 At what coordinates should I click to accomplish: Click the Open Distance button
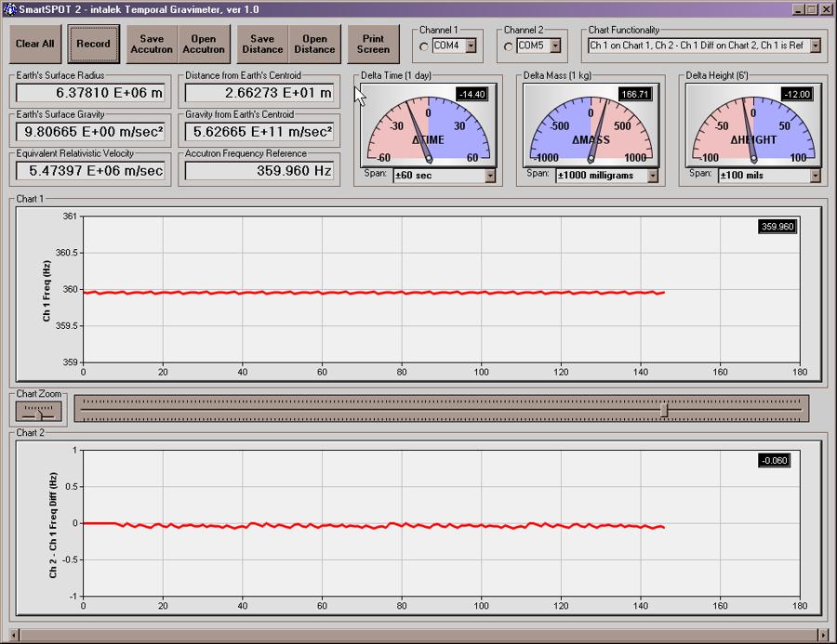click(x=314, y=44)
